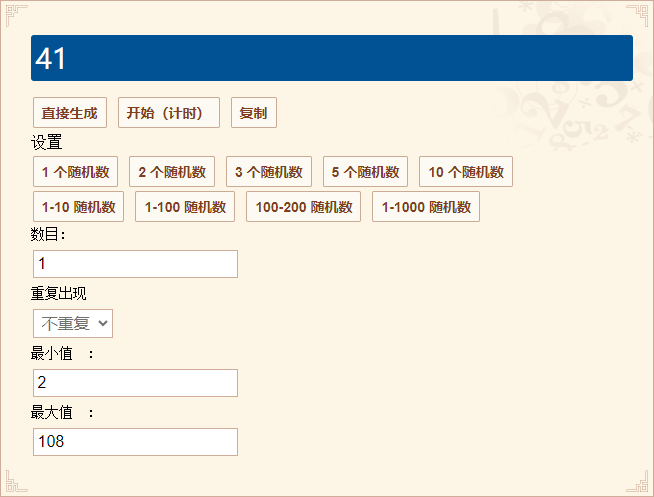Screen dimensions: 654x497
Task: Open the 不重复 repeat dropdown
Action: tap(73, 323)
